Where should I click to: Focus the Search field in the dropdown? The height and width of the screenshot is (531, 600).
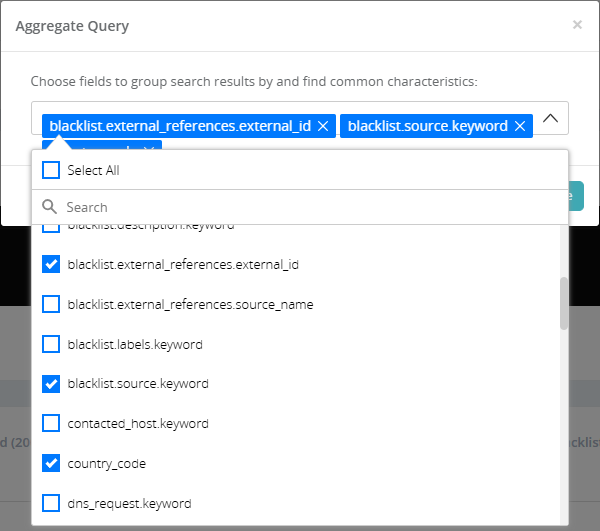[x=300, y=207]
